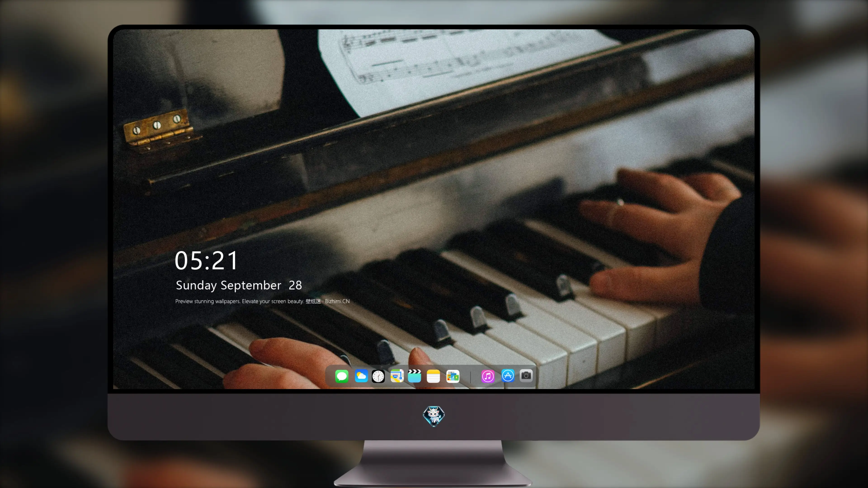Open the Passbook app with colored cards
Image resolution: width=868 pixels, height=488 pixels.
pos(453,376)
